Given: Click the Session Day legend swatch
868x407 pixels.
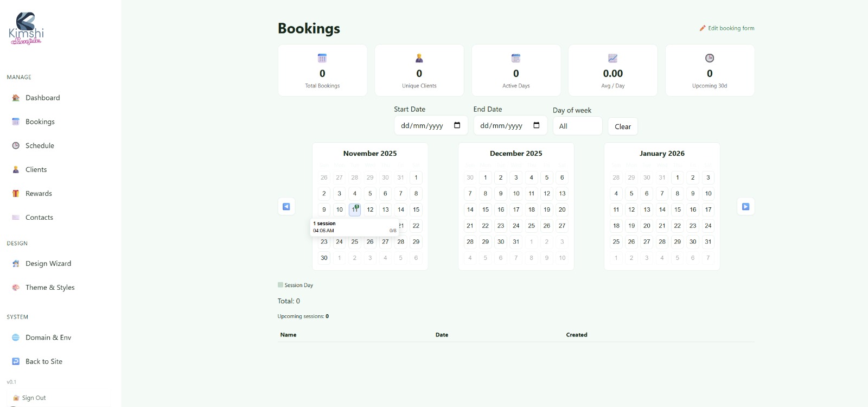Looking at the screenshot, I should 280,285.
